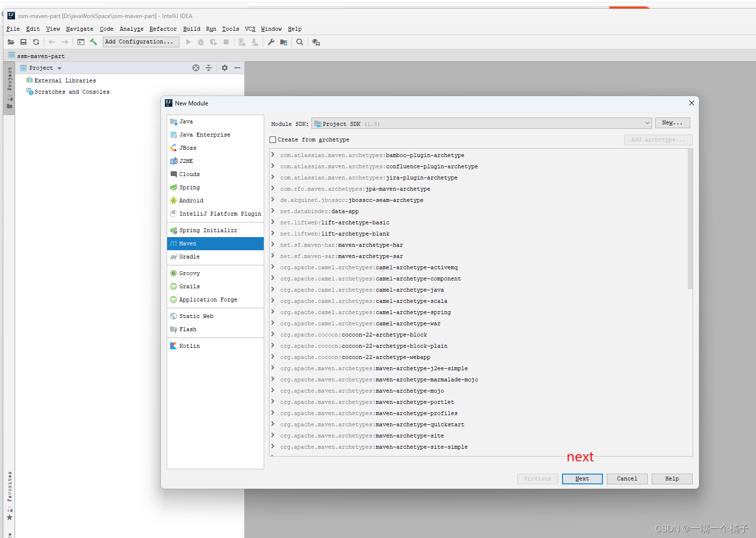Click the Search Everywhere magnifier icon

click(x=300, y=42)
